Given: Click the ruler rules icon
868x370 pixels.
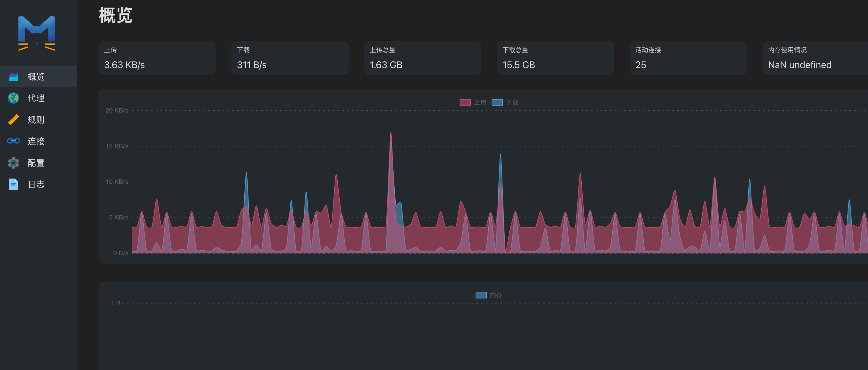Looking at the screenshot, I should coord(13,120).
